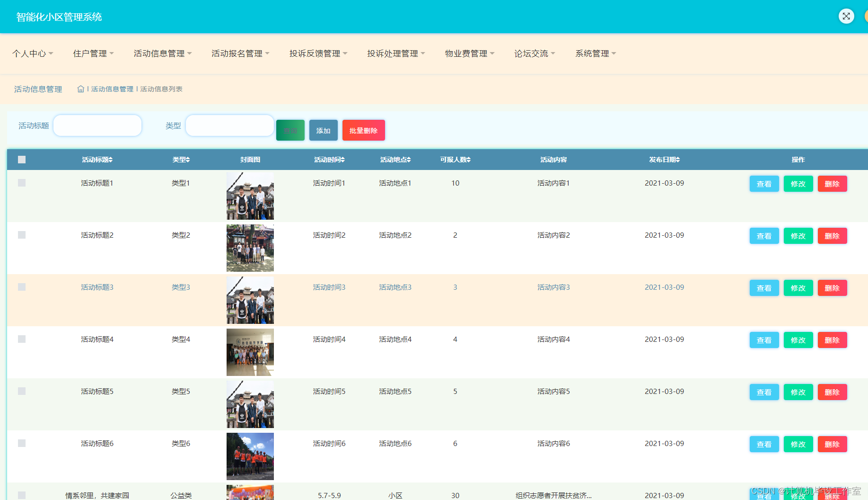Click 活动信息管理 breadcrumb link

point(112,89)
